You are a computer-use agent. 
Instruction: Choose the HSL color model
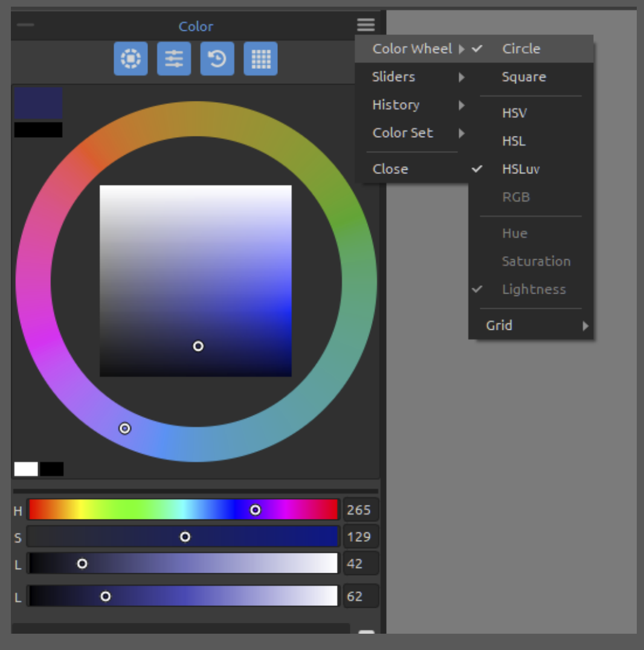coord(514,141)
